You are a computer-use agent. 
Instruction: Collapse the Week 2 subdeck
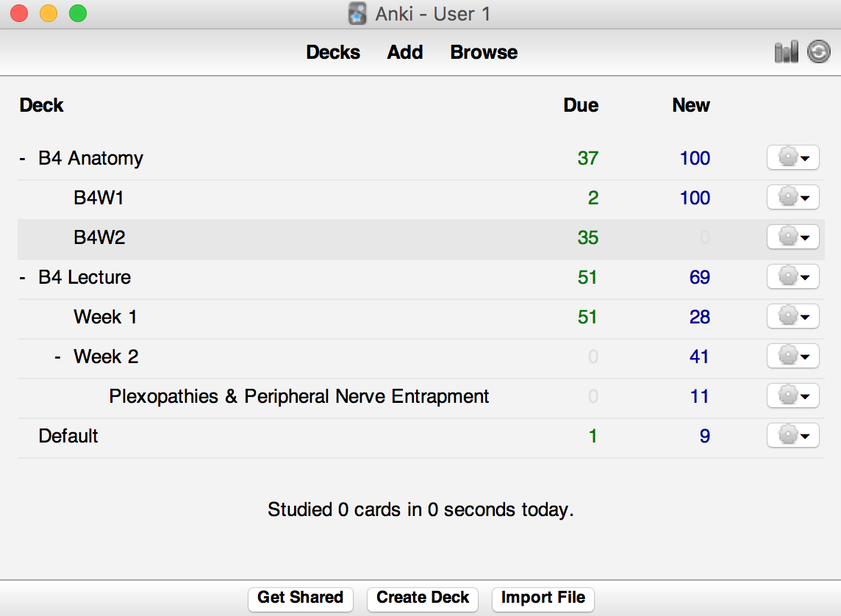click(x=57, y=357)
